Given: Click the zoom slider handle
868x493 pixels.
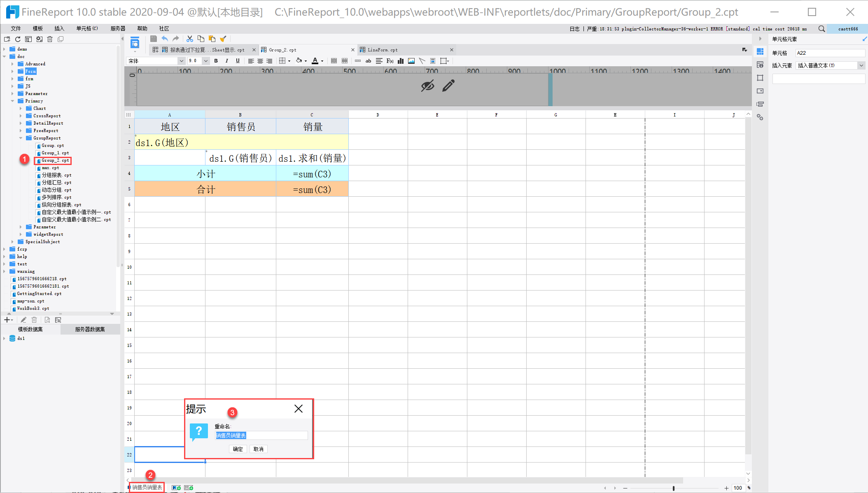Looking at the screenshot, I should tap(674, 488).
